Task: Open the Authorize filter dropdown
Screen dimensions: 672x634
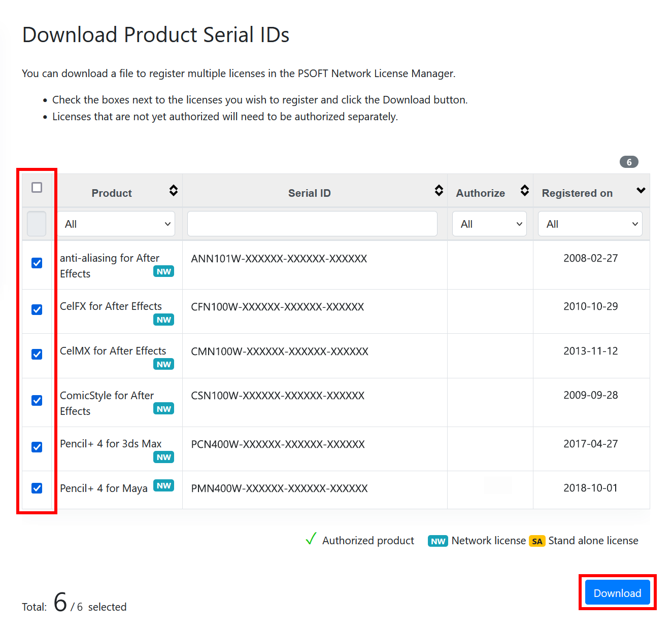Action: [x=489, y=224]
